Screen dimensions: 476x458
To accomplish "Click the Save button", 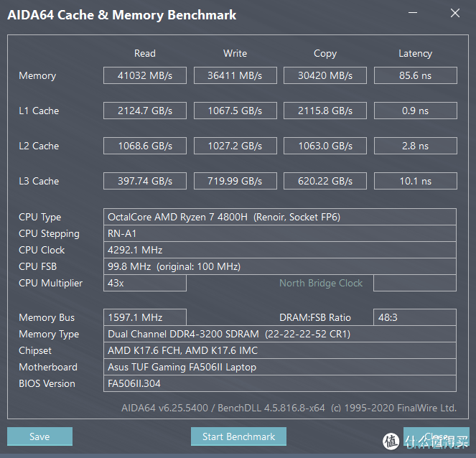I will coord(39,436).
